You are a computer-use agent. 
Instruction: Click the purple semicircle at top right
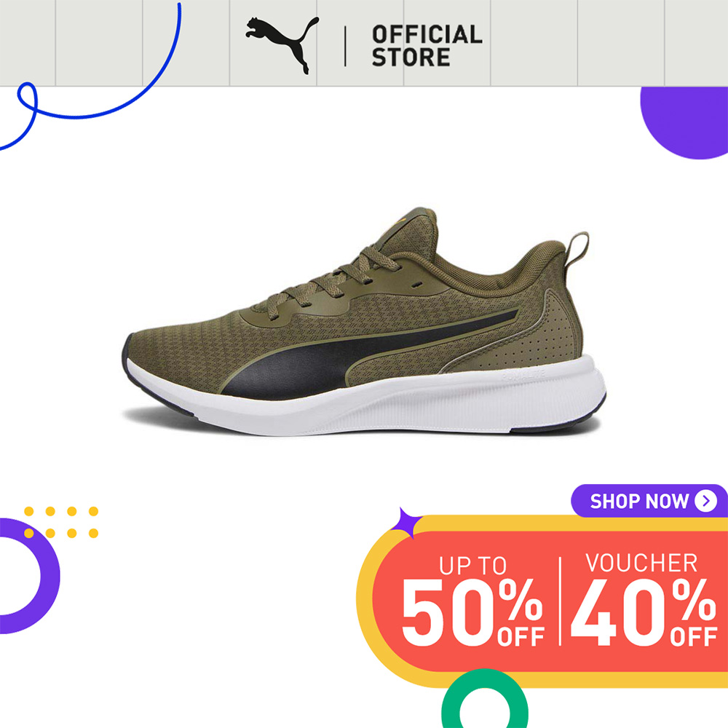click(684, 122)
